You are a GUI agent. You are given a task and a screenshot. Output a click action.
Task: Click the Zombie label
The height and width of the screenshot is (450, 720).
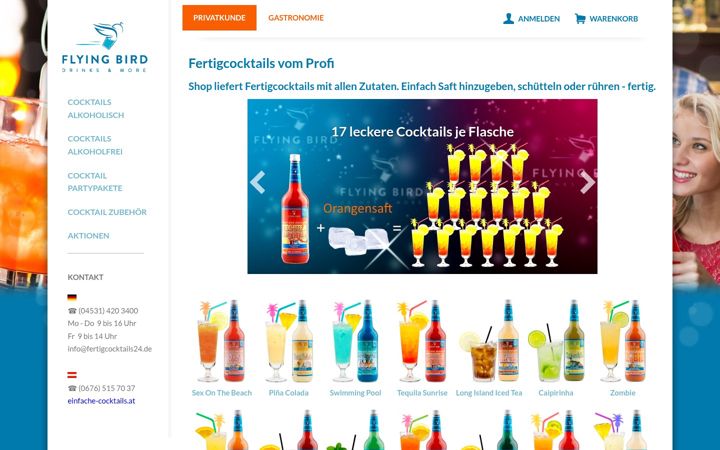click(x=623, y=393)
